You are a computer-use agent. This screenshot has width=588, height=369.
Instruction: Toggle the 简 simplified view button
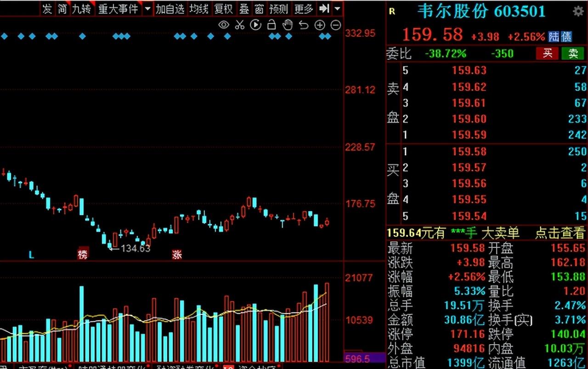[62, 8]
